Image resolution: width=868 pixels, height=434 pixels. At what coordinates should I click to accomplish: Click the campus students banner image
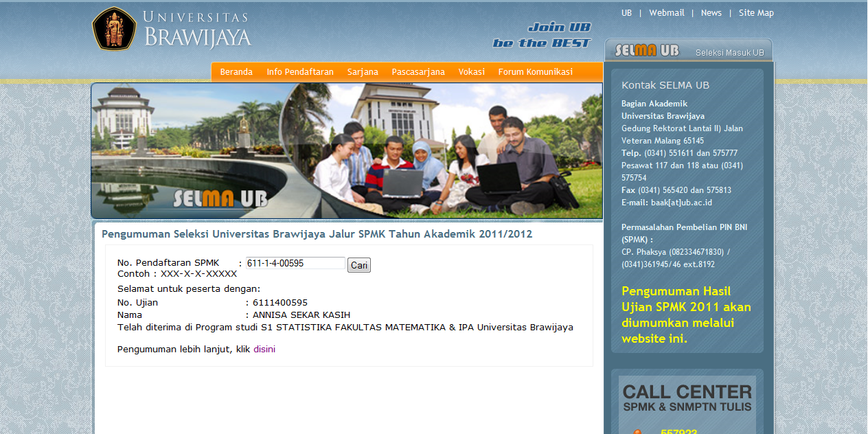[x=347, y=150]
